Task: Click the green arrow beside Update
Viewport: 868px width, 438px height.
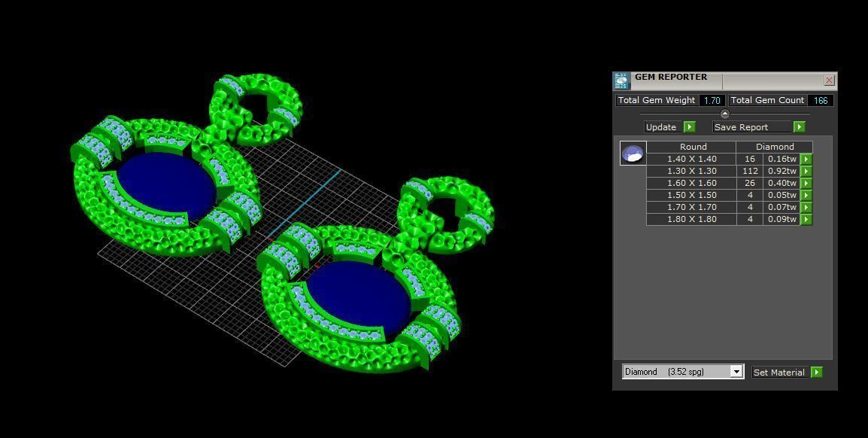Action: tap(689, 126)
